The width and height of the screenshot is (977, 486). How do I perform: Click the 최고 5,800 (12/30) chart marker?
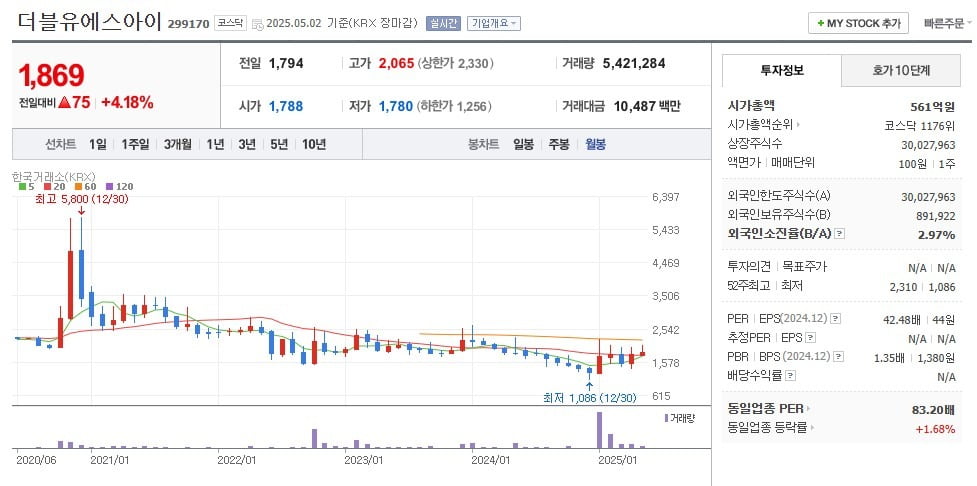click(x=82, y=199)
